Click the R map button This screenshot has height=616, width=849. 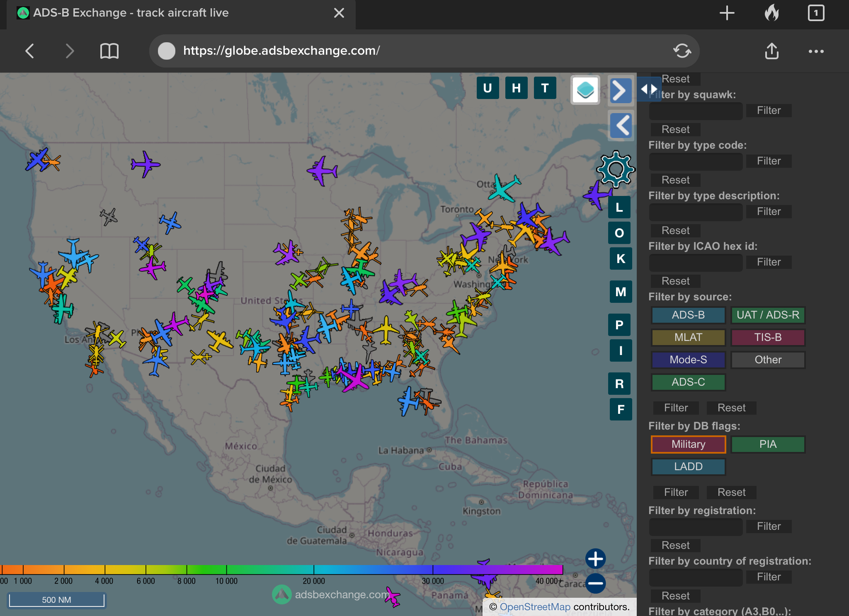tap(619, 384)
